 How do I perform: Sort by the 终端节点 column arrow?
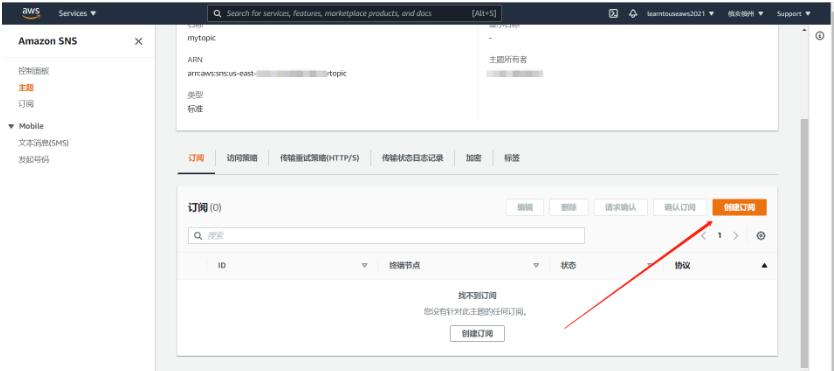[x=536, y=265]
